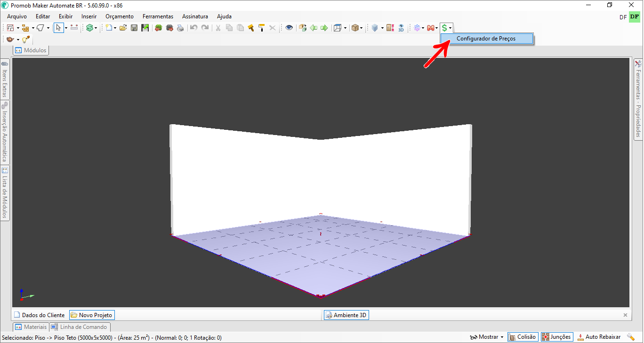Activate the arrow selection cursor tool
This screenshot has width=644, height=343.
coord(58,28)
